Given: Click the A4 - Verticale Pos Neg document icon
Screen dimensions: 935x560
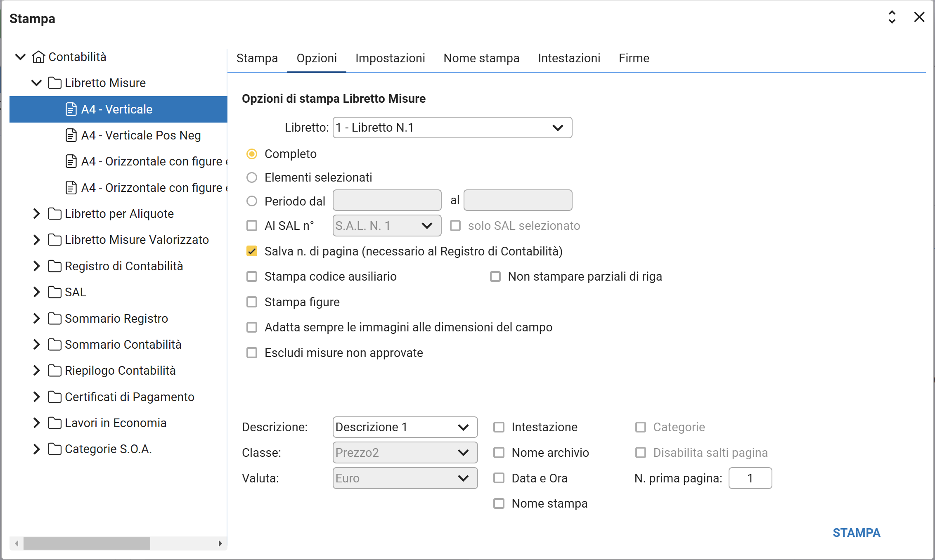Looking at the screenshot, I should pyautogui.click(x=71, y=135).
